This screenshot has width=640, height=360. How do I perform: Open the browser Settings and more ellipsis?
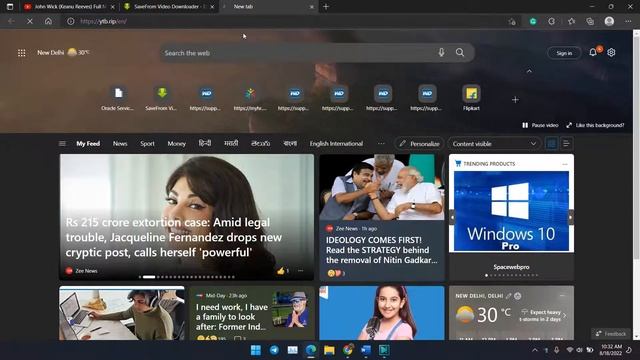628,21
